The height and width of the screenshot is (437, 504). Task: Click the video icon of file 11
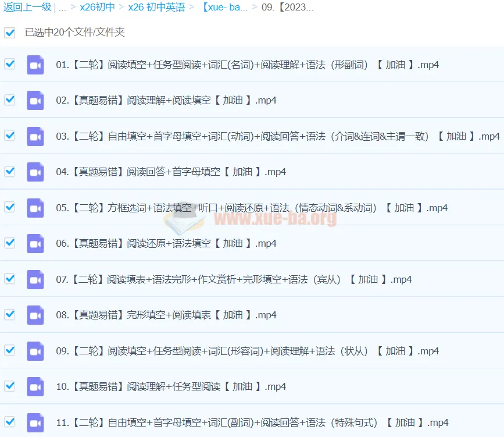tap(35, 422)
